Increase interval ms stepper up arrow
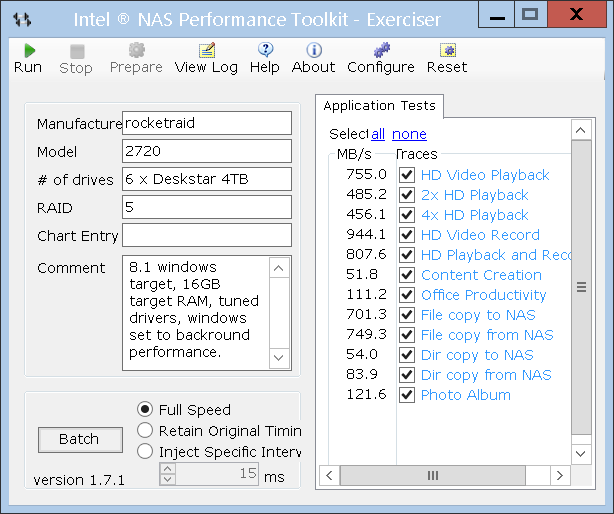614x514 pixels. click(x=168, y=469)
